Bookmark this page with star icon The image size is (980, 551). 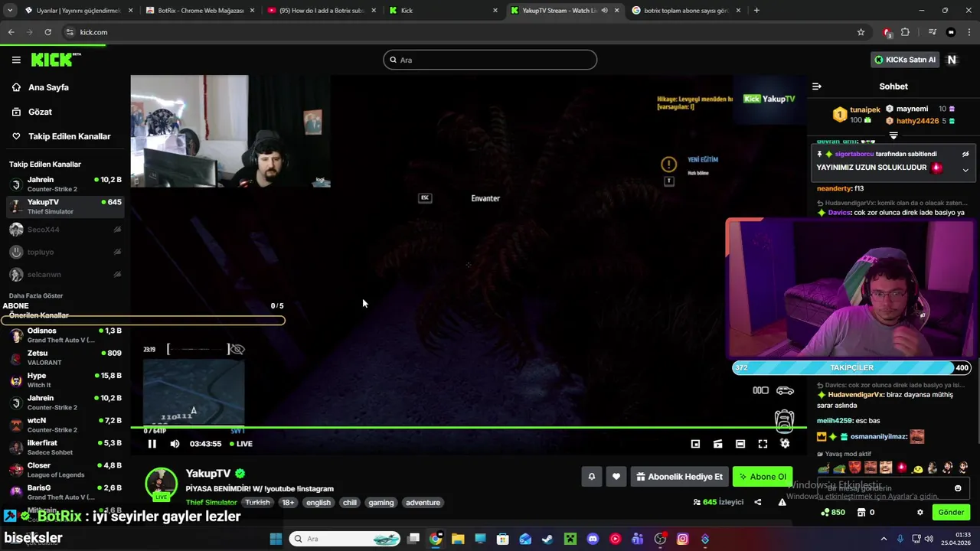tap(861, 32)
